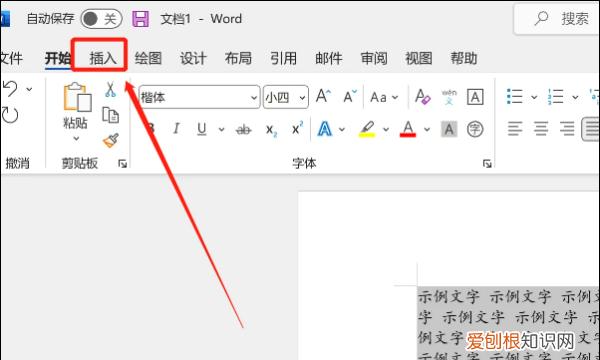Viewport: 600px width, 360px height.
Task: Open the 视图 ribbon tab
Action: [x=419, y=59]
